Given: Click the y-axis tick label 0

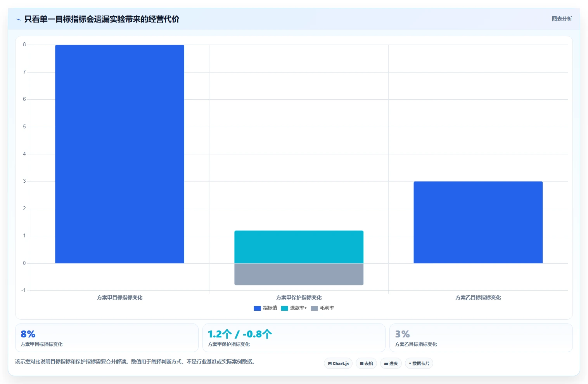Looking at the screenshot, I should tap(24, 263).
